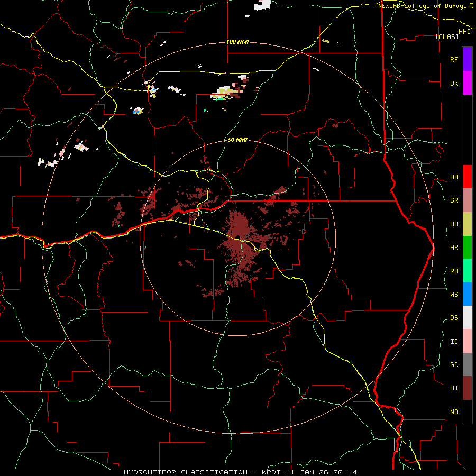The width and height of the screenshot is (476, 476).
Task: Click the 'UK' legend label
Action: click(454, 83)
